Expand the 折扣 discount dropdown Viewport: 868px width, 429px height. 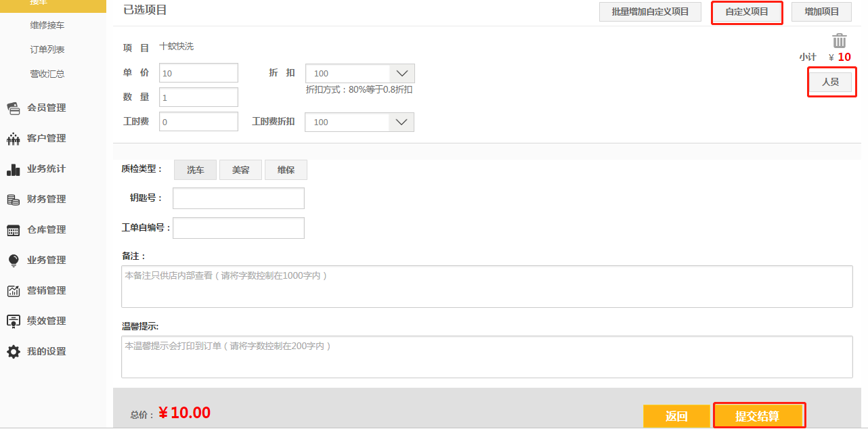tap(402, 74)
